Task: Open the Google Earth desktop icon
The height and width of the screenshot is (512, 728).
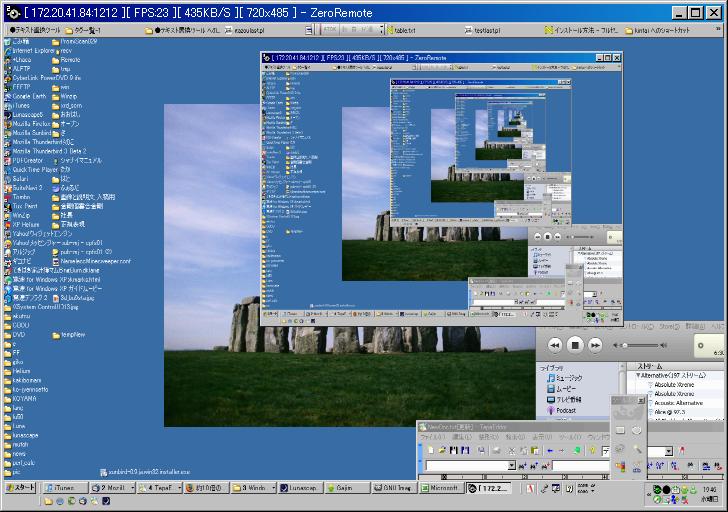Action: click(26, 96)
